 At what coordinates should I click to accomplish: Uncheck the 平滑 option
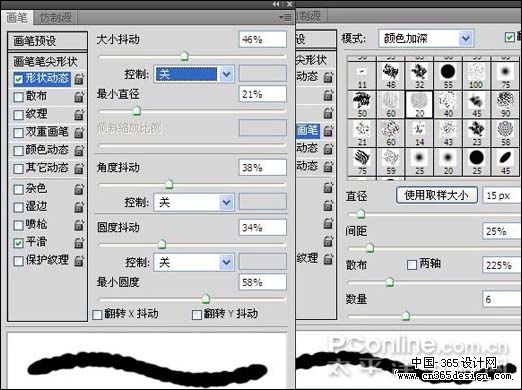pos(18,243)
